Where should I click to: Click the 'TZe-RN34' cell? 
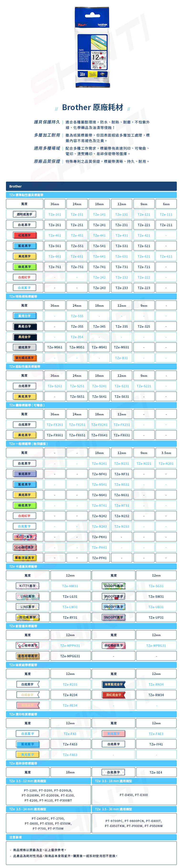156,684
